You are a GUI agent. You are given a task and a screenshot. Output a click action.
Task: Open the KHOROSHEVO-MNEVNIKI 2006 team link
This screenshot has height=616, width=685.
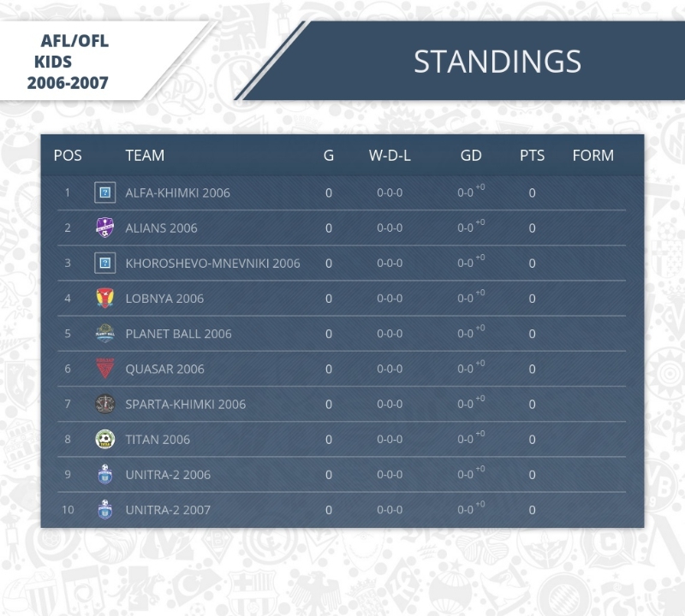click(212, 264)
